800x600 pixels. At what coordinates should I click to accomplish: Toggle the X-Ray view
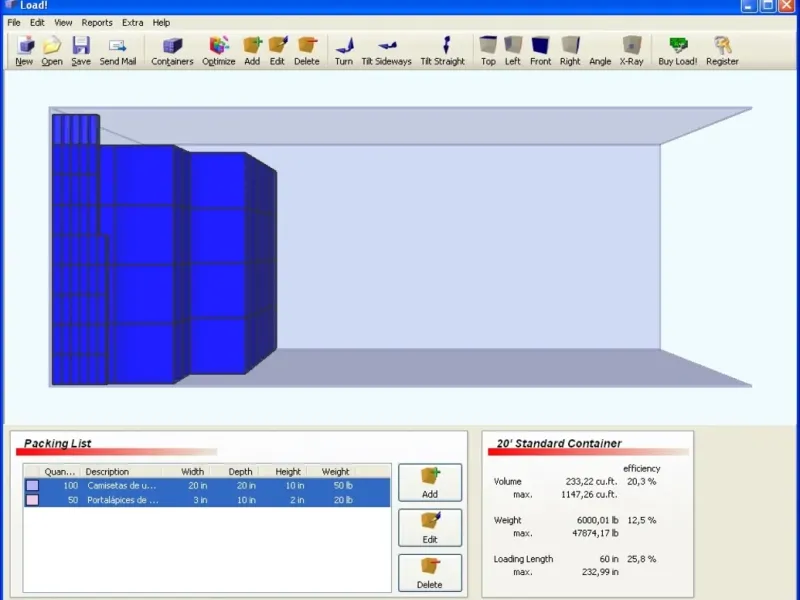pos(631,51)
